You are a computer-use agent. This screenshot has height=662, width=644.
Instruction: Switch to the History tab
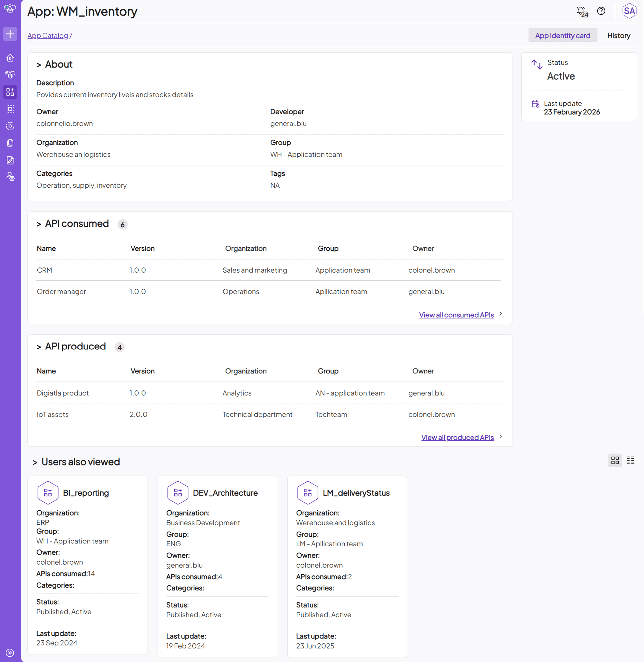coord(619,35)
